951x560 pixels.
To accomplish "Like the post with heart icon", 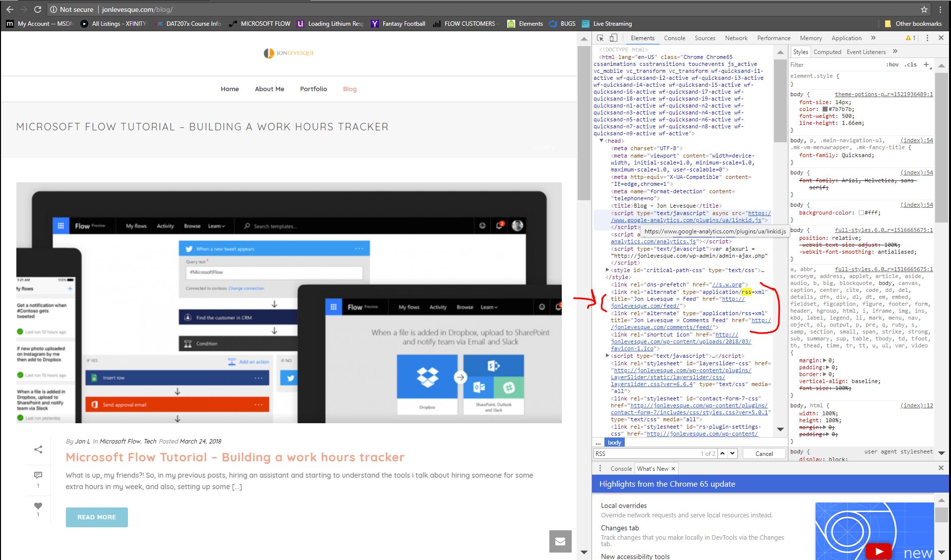I will (x=38, y=506).
